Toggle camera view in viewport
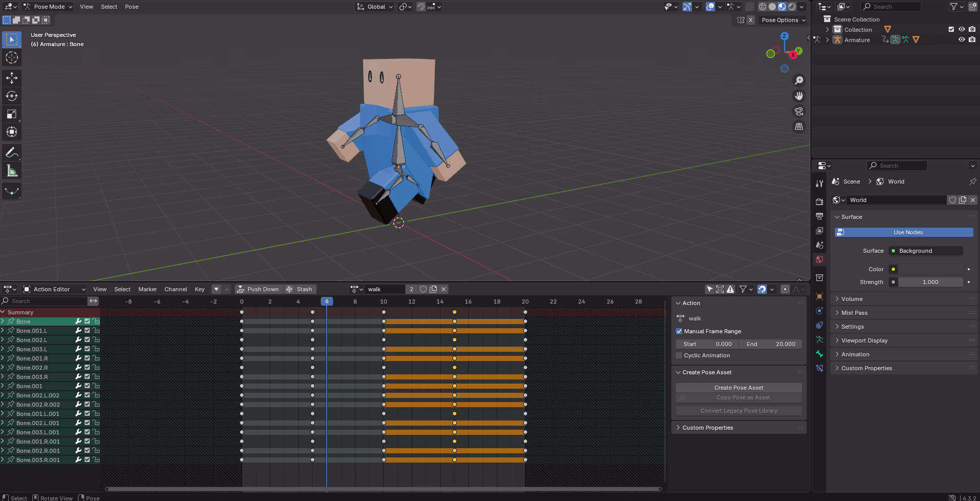The width and height of the screenshot is (980, 501). [799, 111]
